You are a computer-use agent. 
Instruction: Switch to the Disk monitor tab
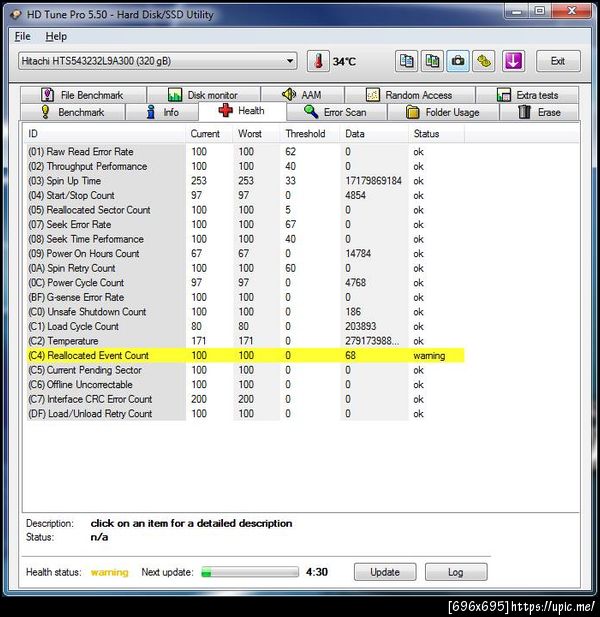tap(203, 95)
